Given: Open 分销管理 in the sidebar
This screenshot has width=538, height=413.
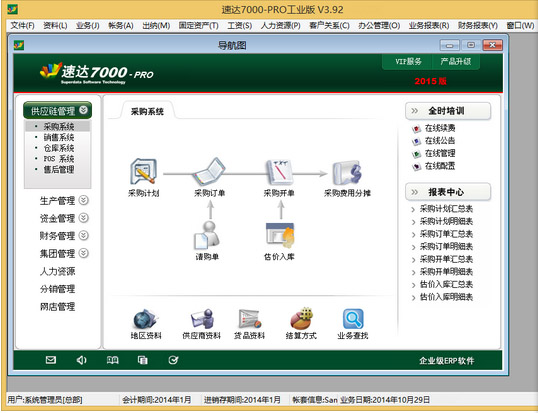Looking at the screenshot, I should 57,289.
